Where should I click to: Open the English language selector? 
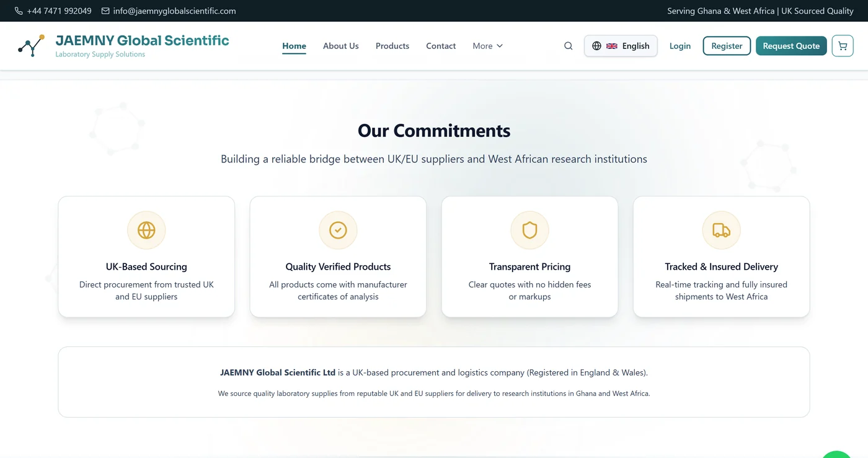621,46
